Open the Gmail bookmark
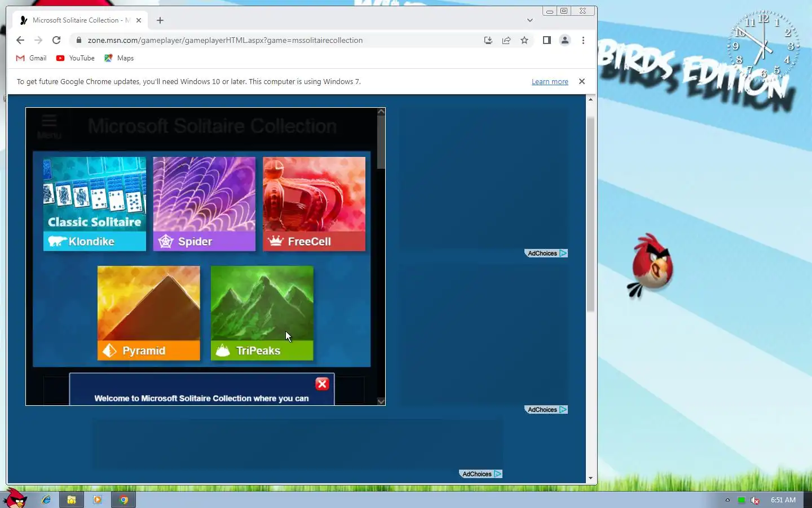This screenshot has height=508, width=812. point(32,58)
